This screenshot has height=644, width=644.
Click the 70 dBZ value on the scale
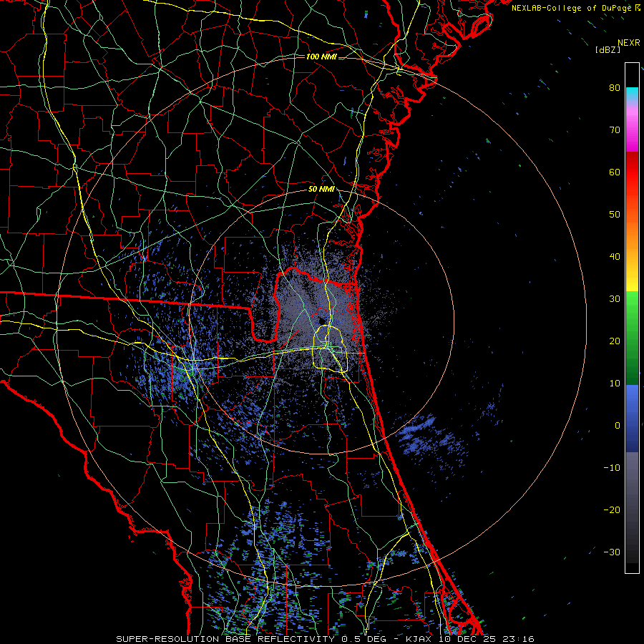click(615, 130)
